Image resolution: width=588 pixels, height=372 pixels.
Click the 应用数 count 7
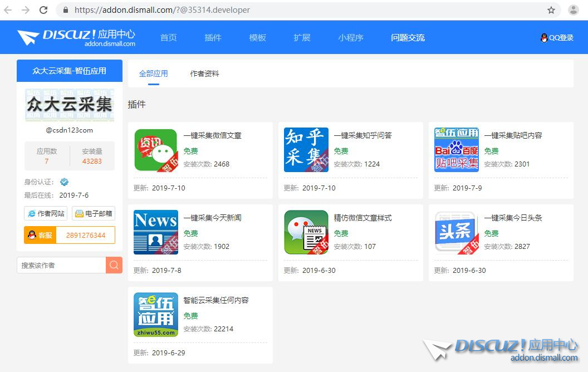click(x=47, y=161)
